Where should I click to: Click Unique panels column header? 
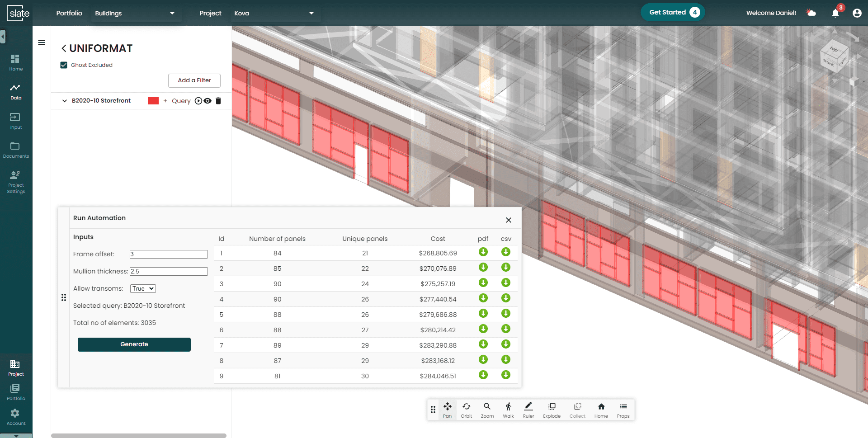tap(365, 239)
